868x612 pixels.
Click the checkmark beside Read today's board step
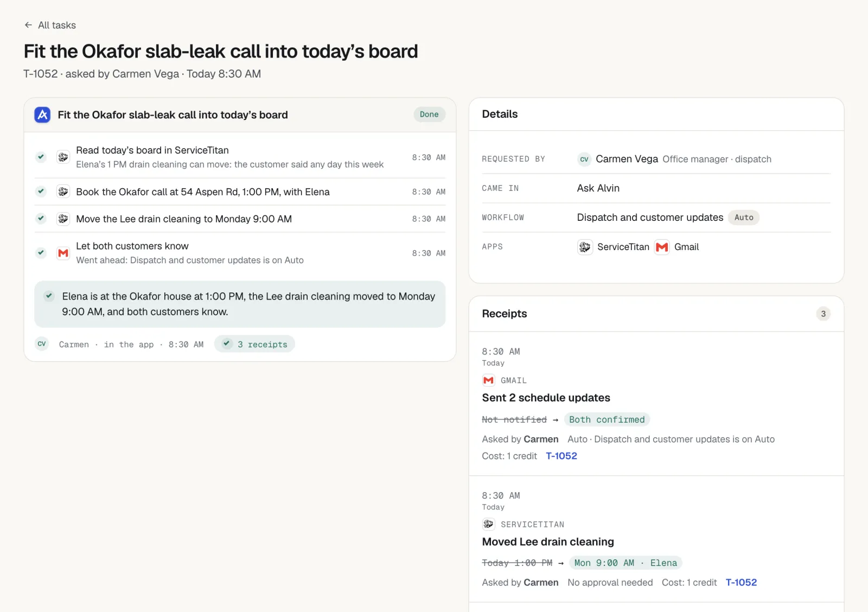[41, 157]
